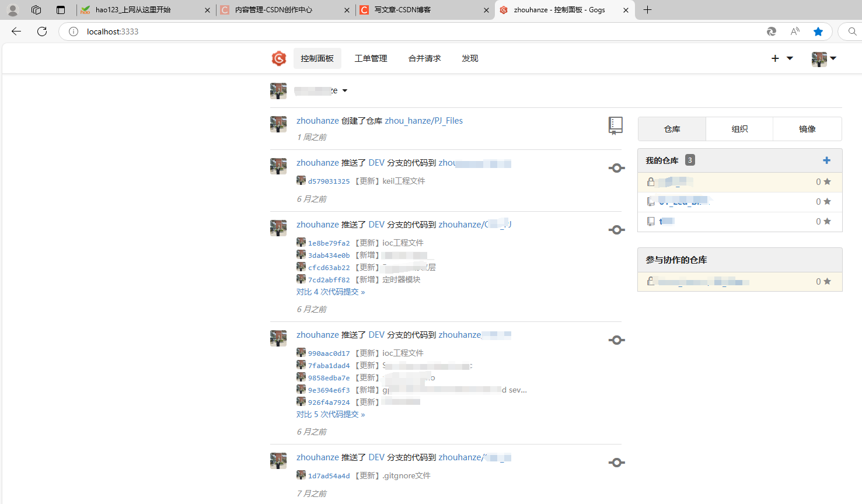Screen dimensions: 862x504
Task: Go back with the browser arrow
Action: coord(16,32)
